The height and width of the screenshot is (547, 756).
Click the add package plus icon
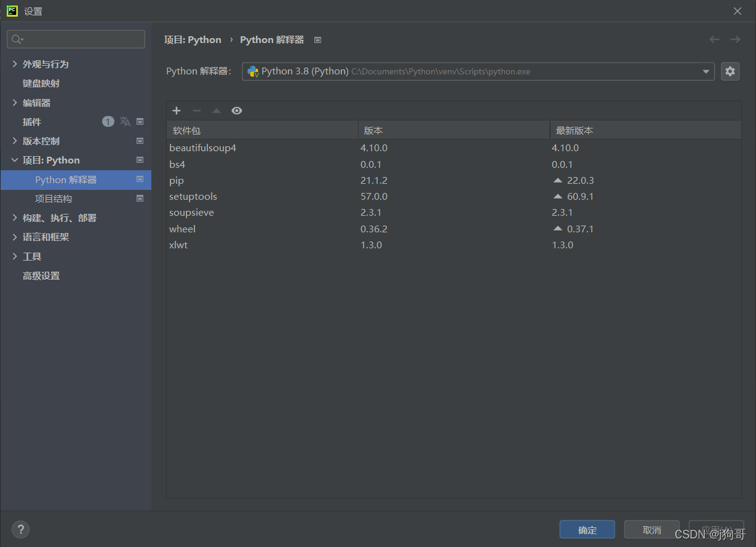177,111
